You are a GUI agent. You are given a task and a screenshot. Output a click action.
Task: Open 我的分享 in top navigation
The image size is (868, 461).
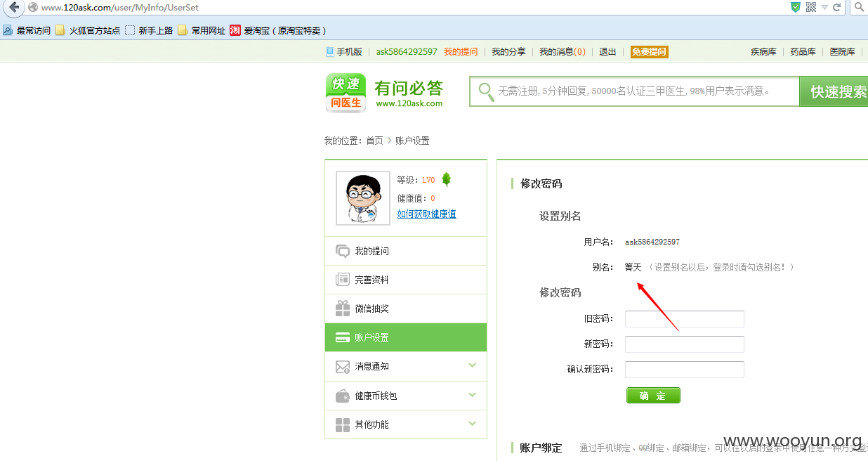tap(508, 52)
